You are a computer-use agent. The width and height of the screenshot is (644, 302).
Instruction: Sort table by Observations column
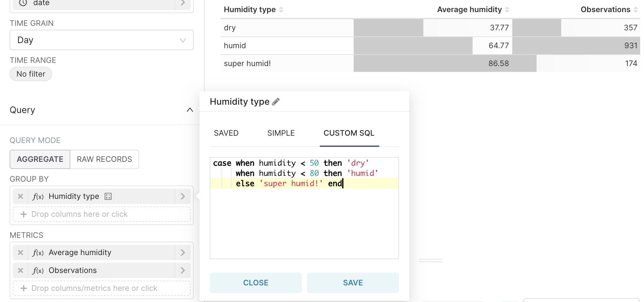635,10
